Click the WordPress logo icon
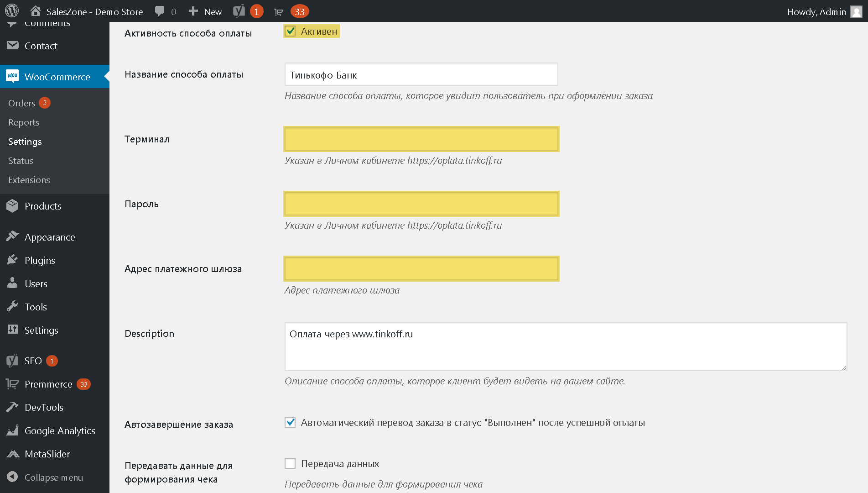 (12, 11)
